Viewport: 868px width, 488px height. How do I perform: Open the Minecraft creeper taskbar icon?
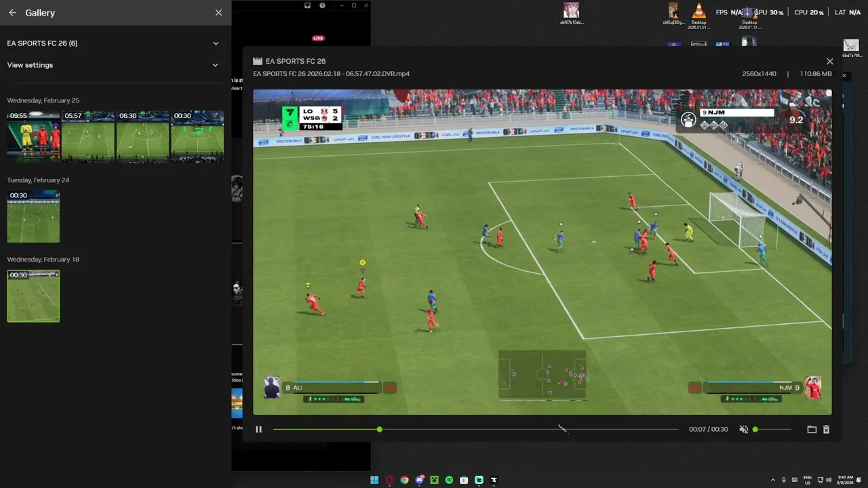coord(434,480)
